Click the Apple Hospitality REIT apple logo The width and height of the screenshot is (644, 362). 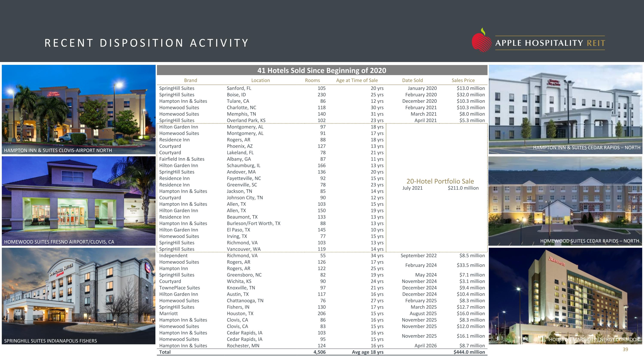coord(481,40)
